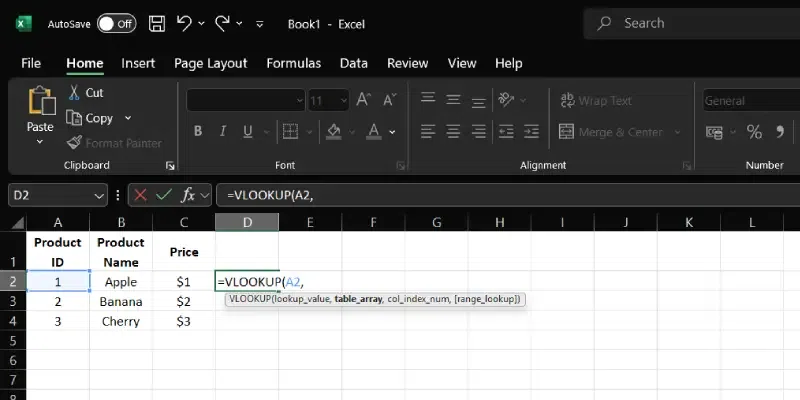
Task: Open Customize Quick Access Toolbar menu
Action: coord(260,23)
